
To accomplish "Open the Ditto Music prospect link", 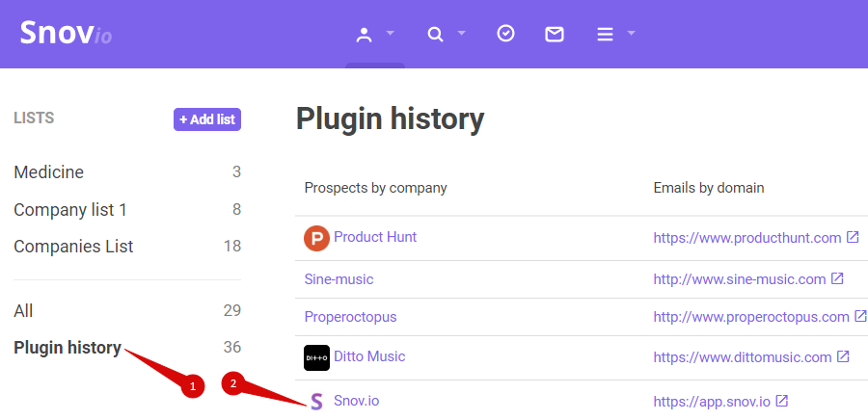I will [369, 356].
